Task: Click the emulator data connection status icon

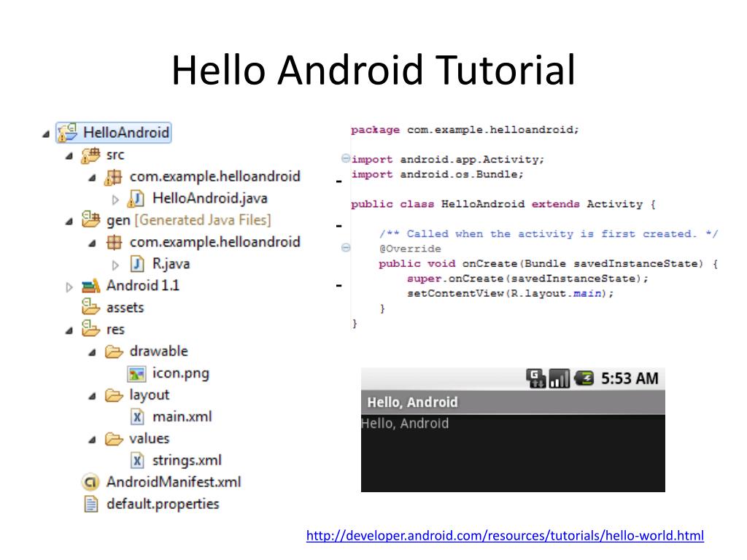Action: 536,378
